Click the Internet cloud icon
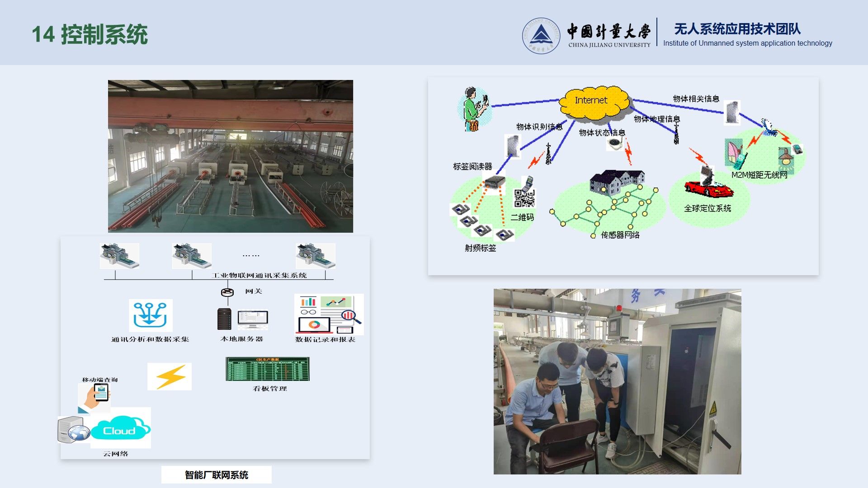 593,102
